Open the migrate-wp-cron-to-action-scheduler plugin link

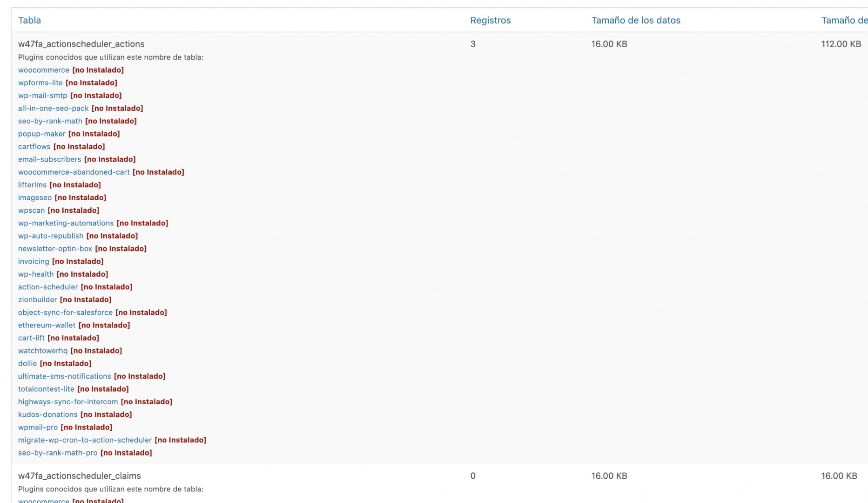click(x=85, y=440)
